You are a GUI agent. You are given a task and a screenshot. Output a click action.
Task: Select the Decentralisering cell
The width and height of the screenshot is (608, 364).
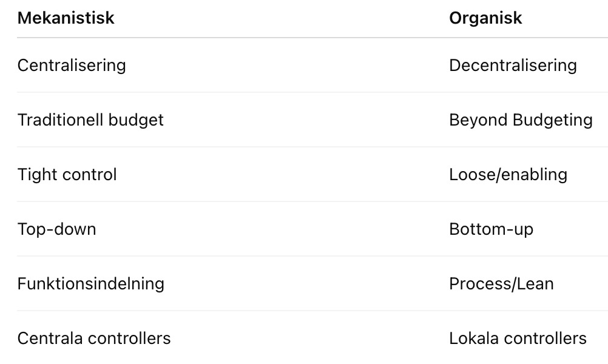point(513,66)
